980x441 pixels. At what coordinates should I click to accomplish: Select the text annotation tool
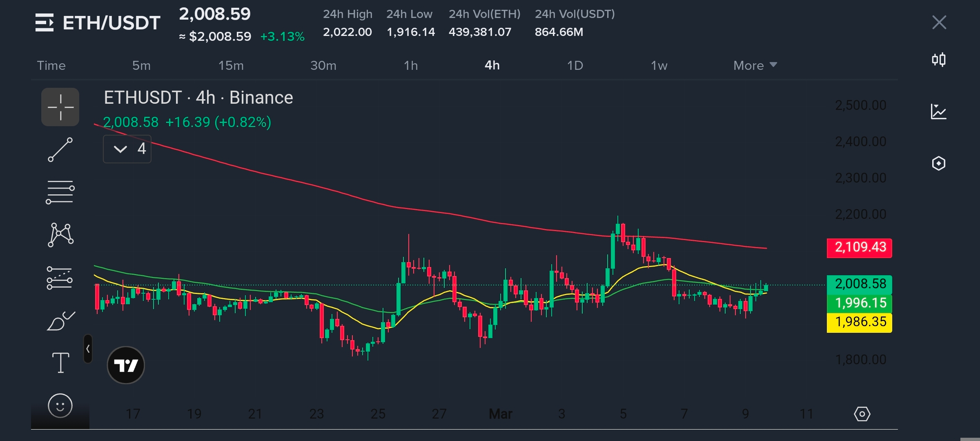60,363
